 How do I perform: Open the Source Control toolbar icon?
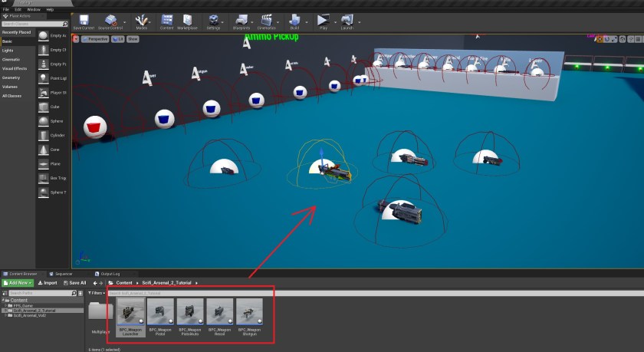click(x=111, y=21)
